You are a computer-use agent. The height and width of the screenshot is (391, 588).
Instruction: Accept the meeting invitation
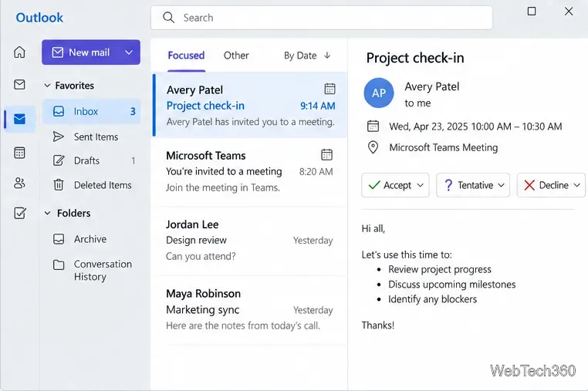[x=390, y=185]
